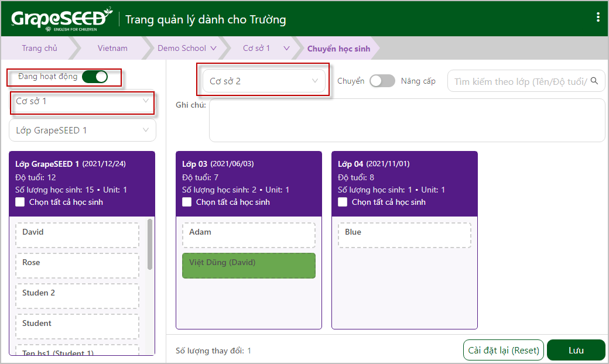Click the Lớp 03 class title
Image resolution: width=609 pixels, height=364 pixels.
[x=194, y=164]
